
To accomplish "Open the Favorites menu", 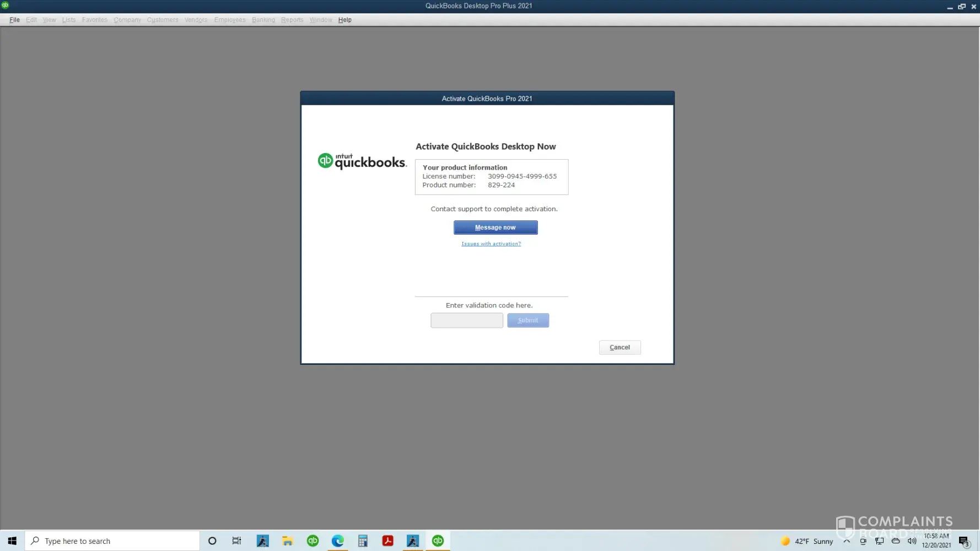I will (x=95, y=20).
